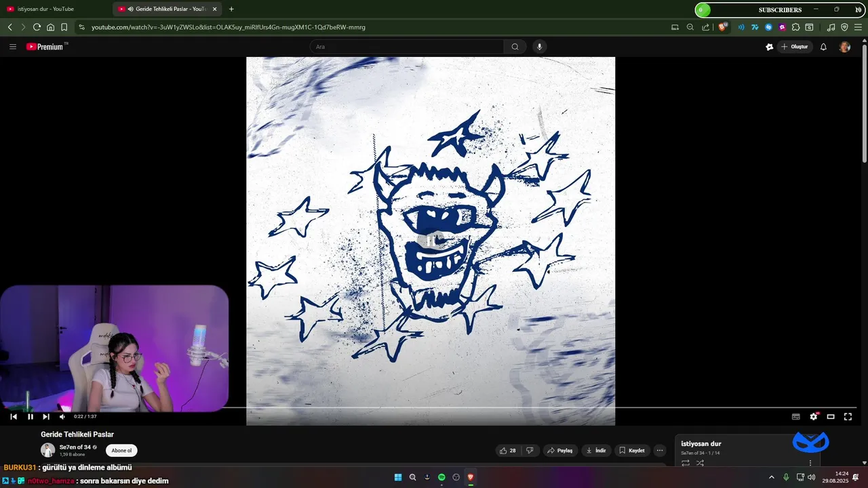Skip to previous video in player
868x488 pixels.
(14, 417)
